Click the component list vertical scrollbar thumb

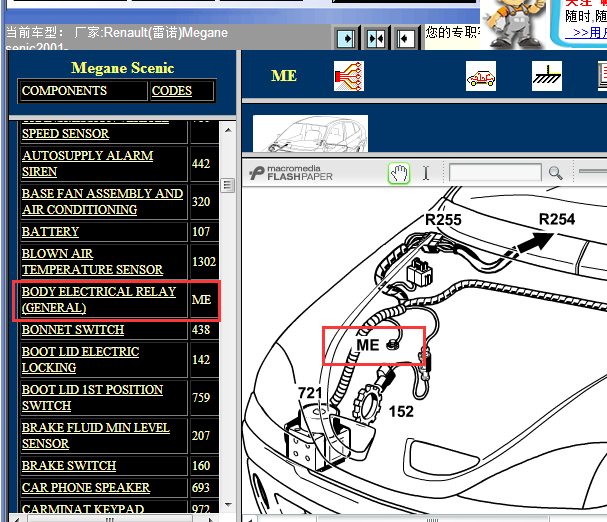(x=228, y=185)
